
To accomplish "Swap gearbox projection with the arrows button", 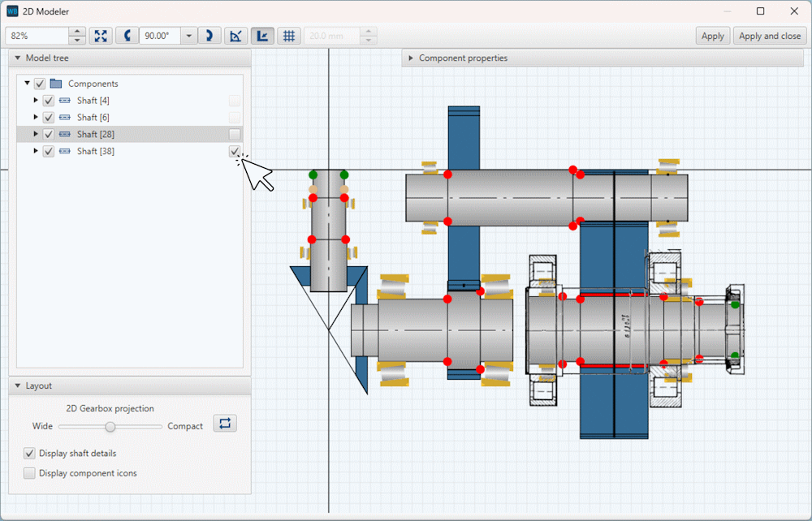I will point(225,423).
